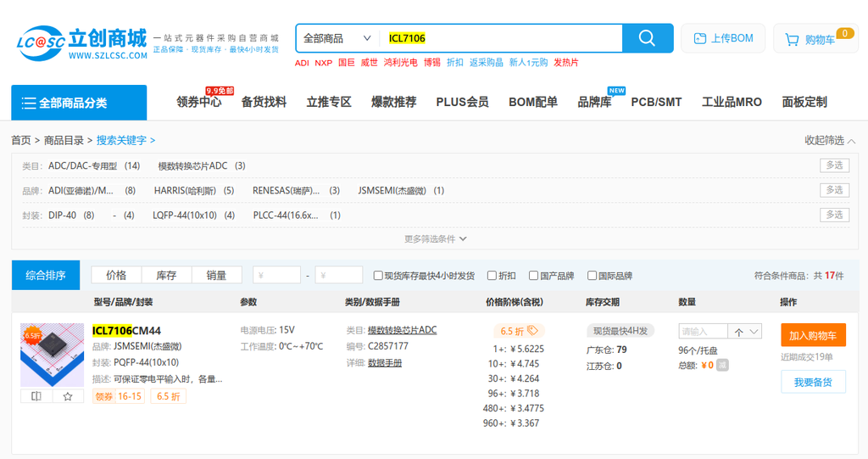The height and width of the screenshot is (459, 868).
Task: Click the search field containing ICL7106
Action: (500, 38)
